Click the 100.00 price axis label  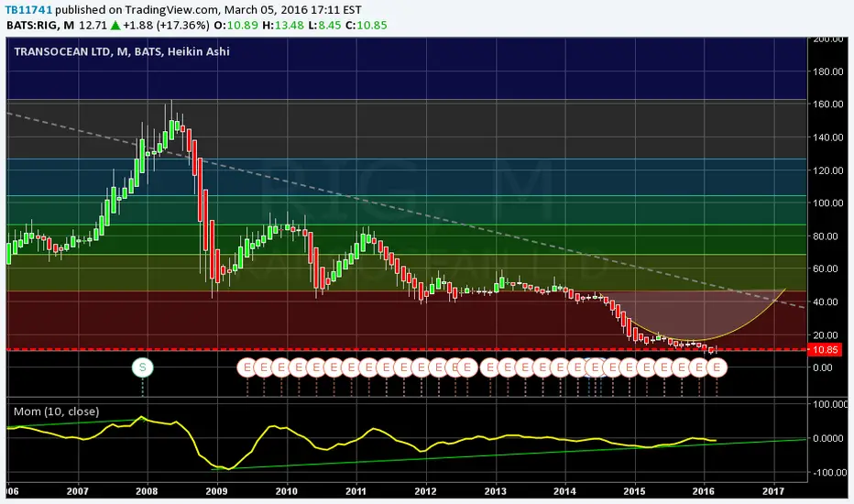(x=828, y=203)
